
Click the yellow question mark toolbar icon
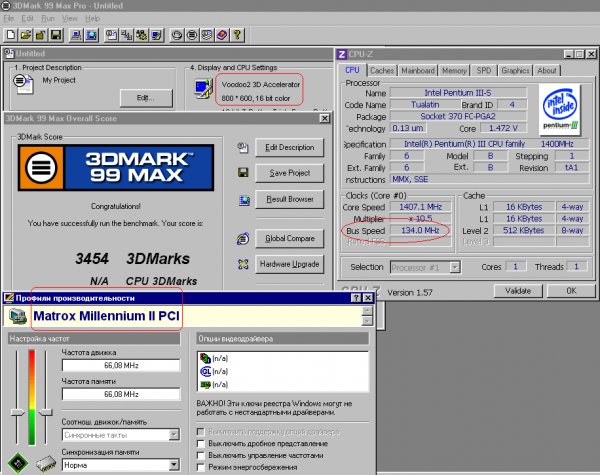[x=237, y=35]
